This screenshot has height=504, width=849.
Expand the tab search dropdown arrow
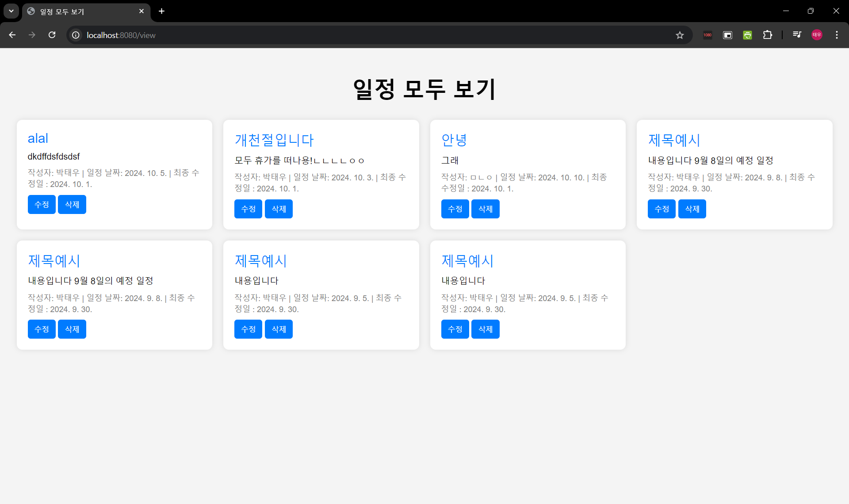(x=11, y=11)
